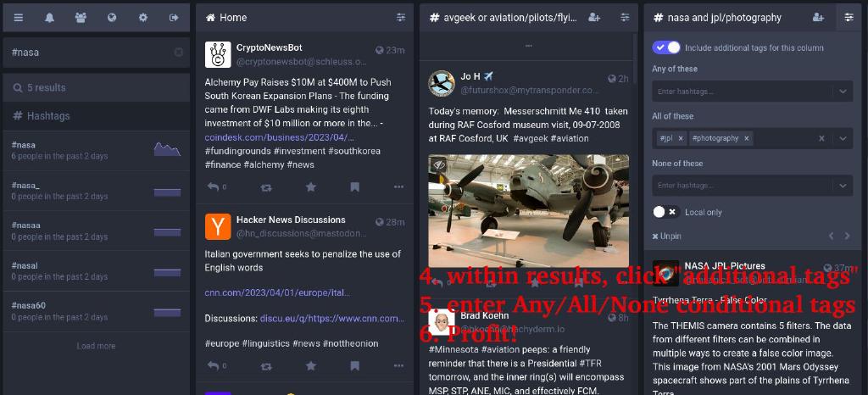Open local timeline people icon
Viewport: 868px width, 395px height.
[x=81, y=18]
